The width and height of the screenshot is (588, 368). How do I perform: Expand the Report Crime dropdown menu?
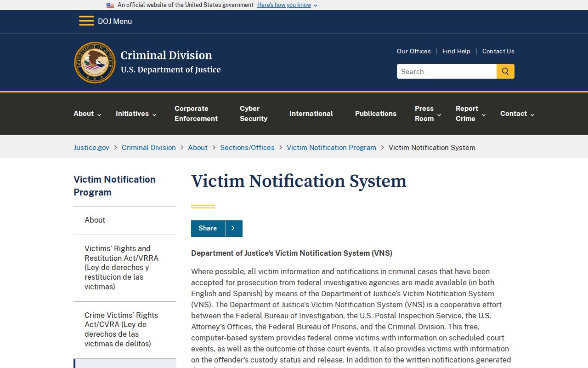(x=470, y=114)
